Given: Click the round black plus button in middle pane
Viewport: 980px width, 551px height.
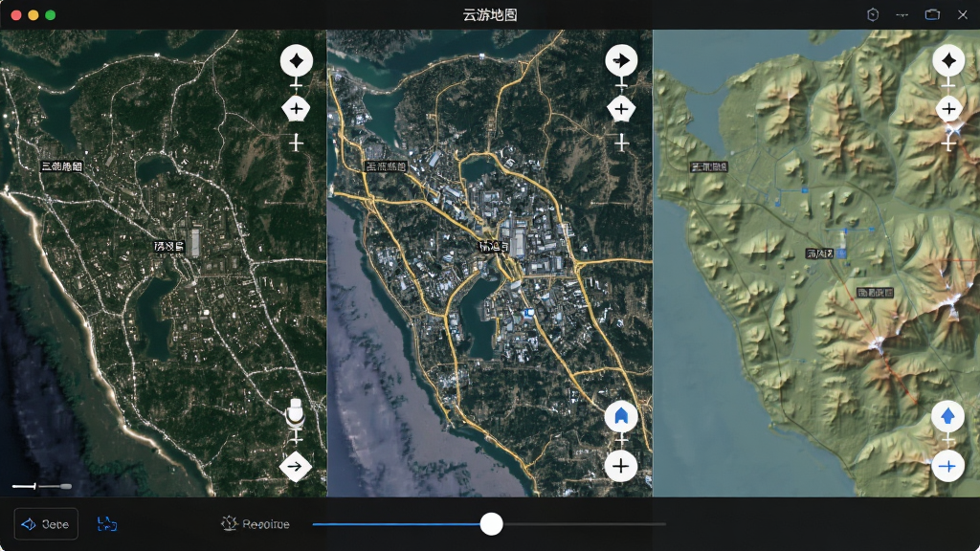Looking at the screenshot, I should [x=620, y=466].
